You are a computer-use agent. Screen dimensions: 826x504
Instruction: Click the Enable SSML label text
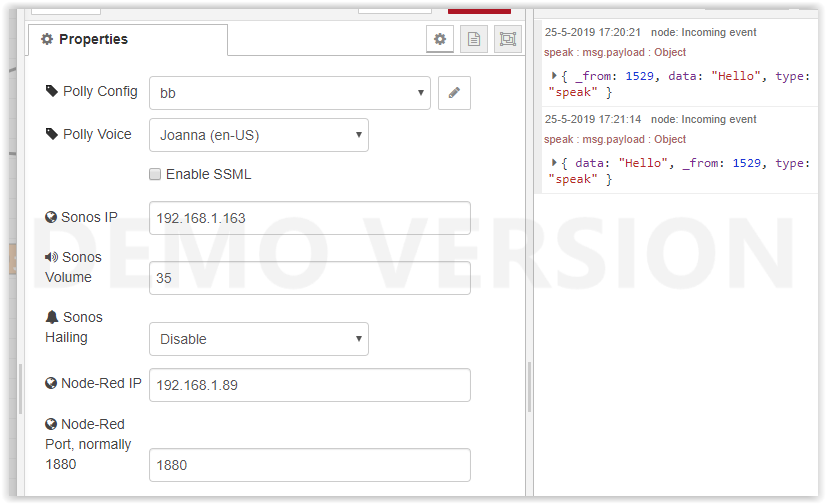[x=209, y=174]
